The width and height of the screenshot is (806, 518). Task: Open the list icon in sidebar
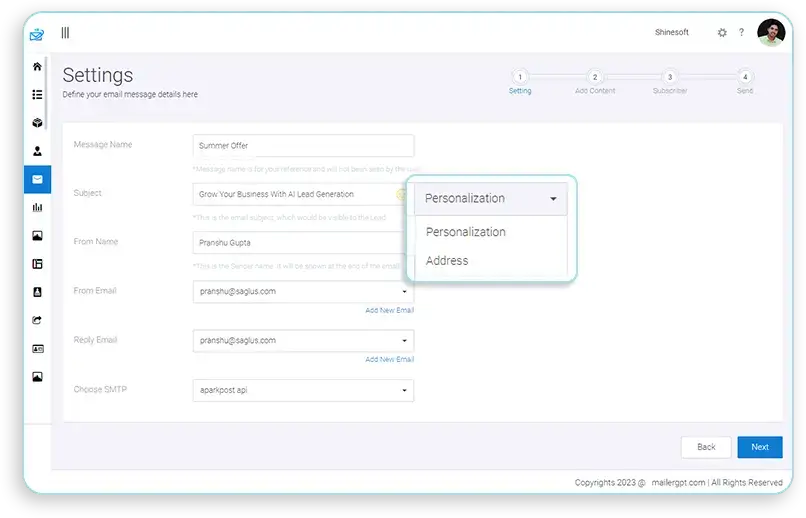(37, 95)
